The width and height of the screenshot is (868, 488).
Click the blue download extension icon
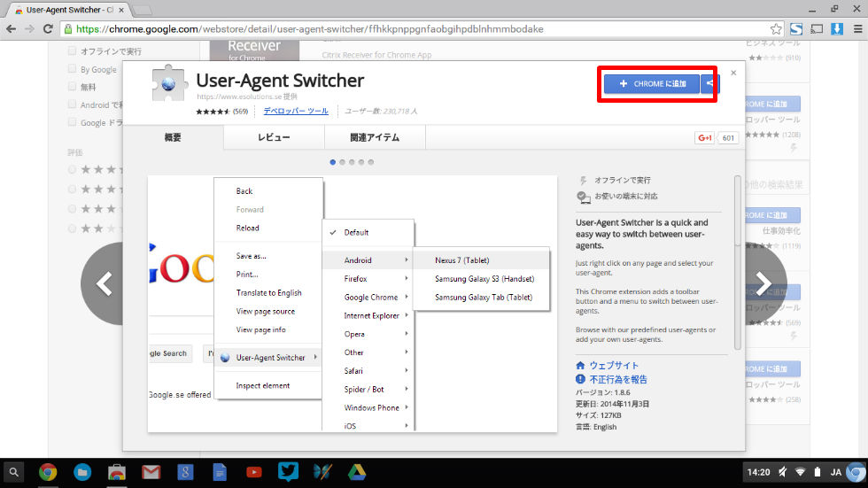pyautogui.click(x=837, y=28)
